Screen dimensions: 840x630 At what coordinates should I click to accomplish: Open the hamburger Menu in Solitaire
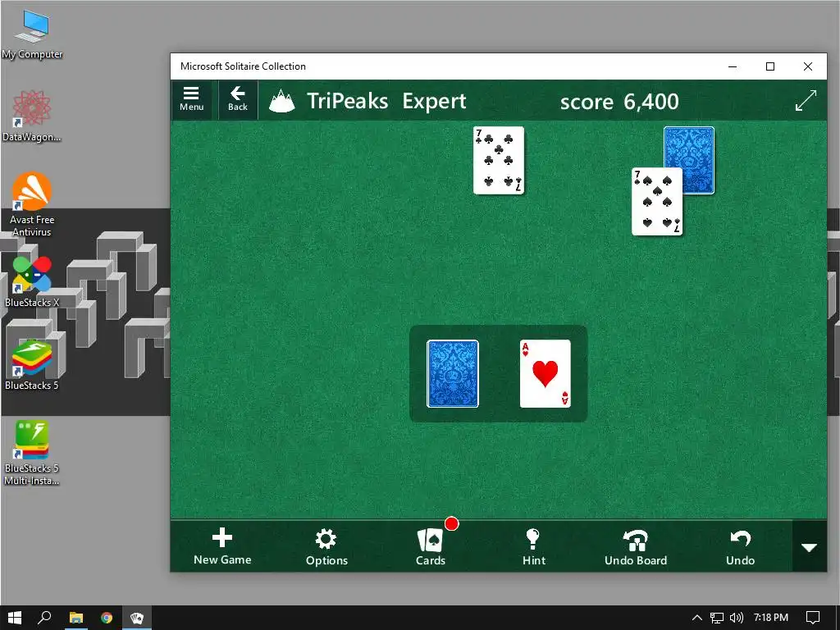(x=192, y=99)
